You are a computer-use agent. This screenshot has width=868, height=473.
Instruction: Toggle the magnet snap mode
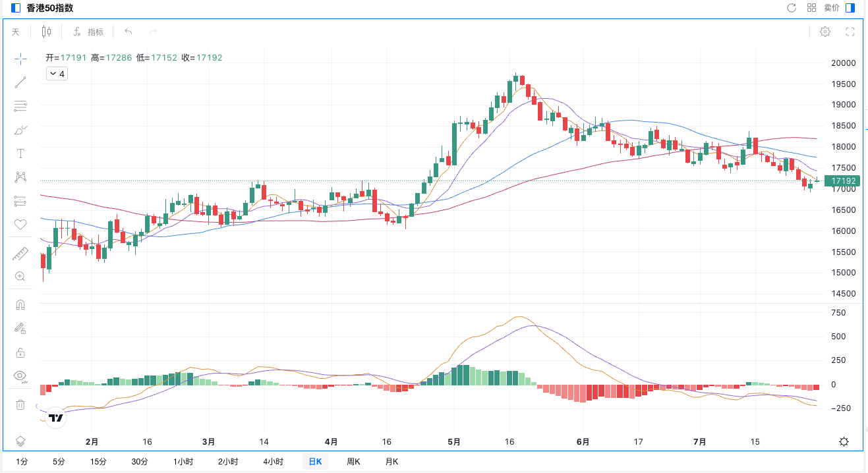20,305
